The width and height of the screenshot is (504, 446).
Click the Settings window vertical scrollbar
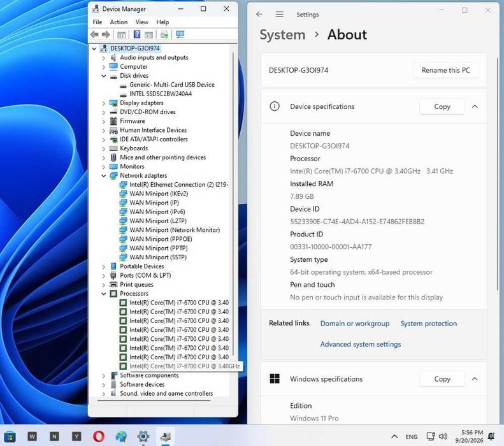[x=498, y=173]
